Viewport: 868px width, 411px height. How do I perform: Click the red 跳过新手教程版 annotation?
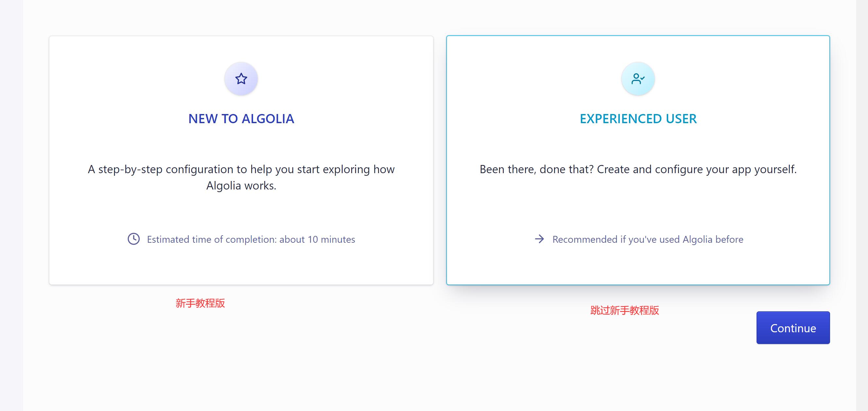point(624,310)
